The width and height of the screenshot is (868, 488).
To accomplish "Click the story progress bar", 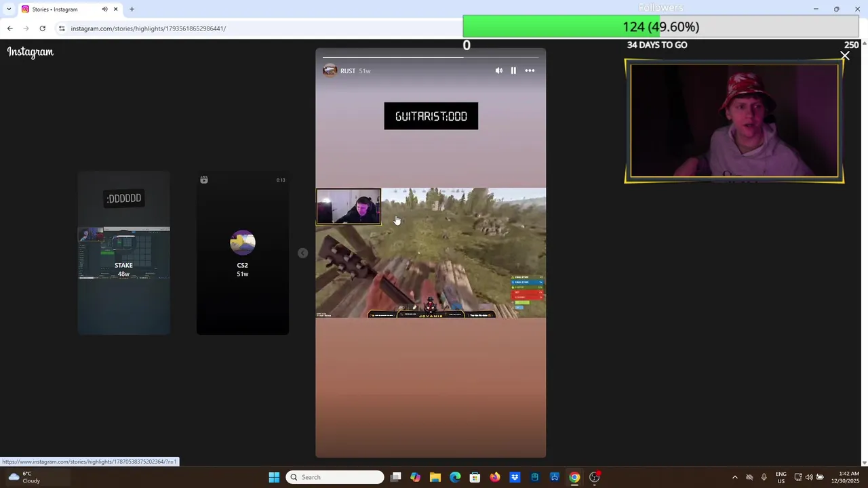I will [431, 57].
